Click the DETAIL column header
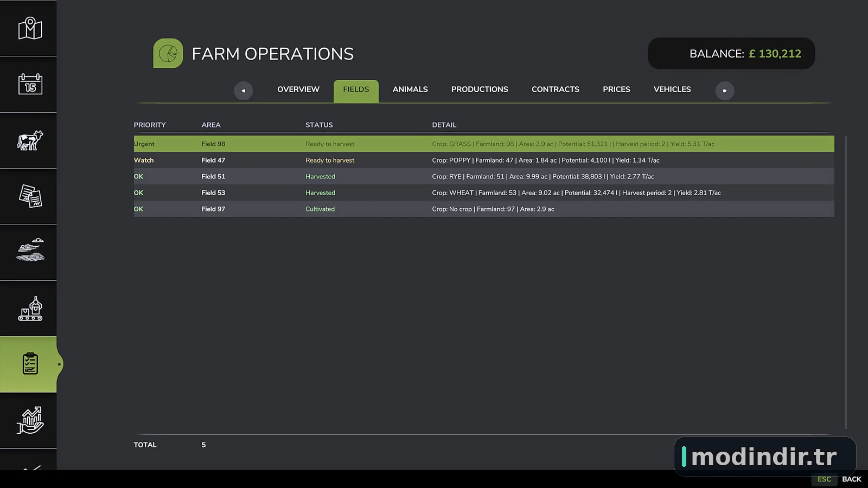This screenshot has width=868, height=488. 444,125
